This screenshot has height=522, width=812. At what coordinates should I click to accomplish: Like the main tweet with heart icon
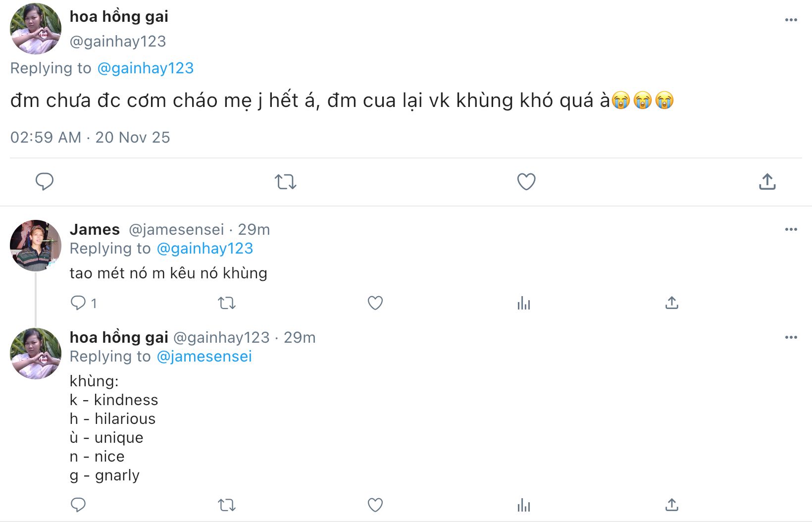coord(526,182)
